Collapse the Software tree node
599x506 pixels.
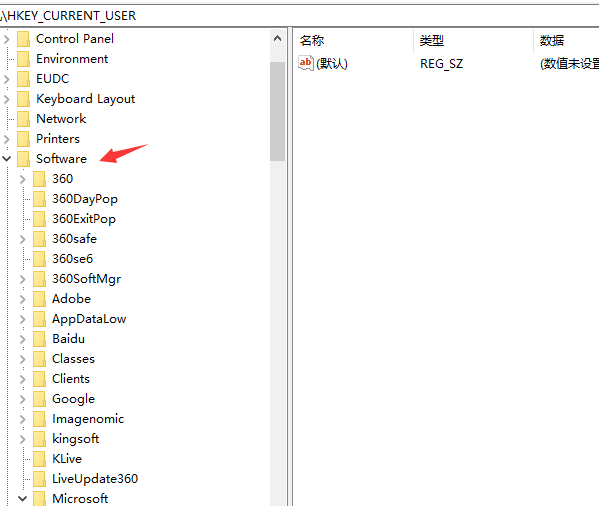[6, 158]
